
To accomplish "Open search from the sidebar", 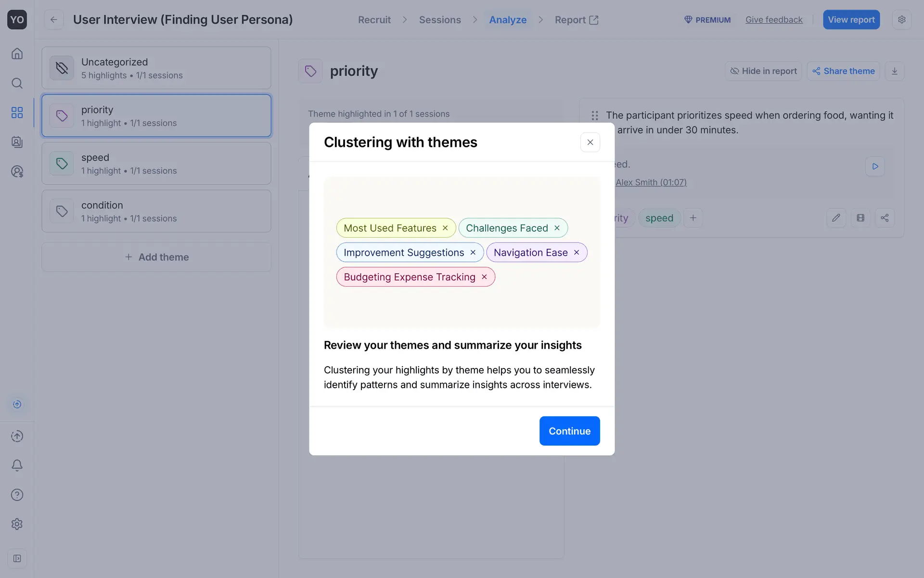I will (x=17, y=83).
